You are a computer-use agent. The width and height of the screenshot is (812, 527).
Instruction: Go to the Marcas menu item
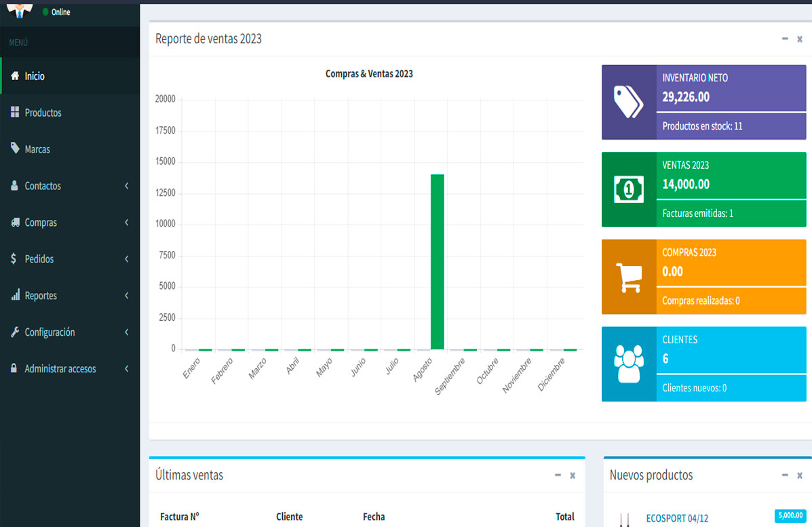37,149
